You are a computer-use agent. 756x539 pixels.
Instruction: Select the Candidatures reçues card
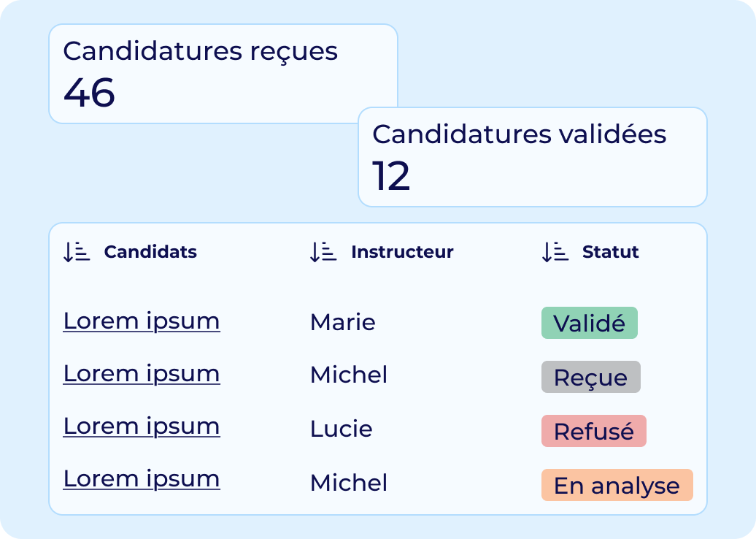pyautogui.click(x=223, y=74)
